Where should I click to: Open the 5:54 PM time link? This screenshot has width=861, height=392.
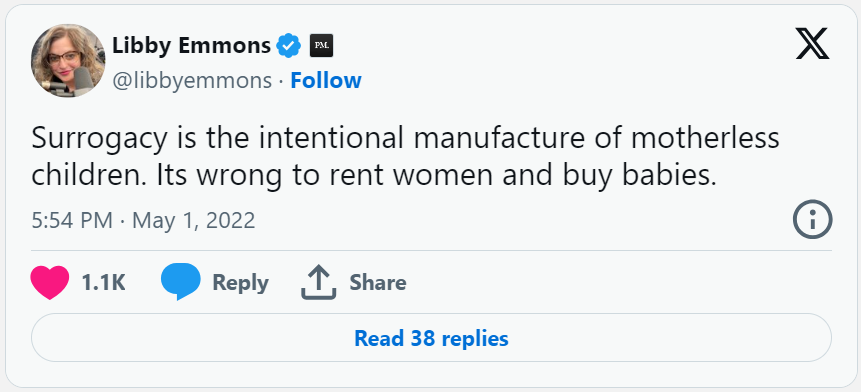pyautogui.click(x=72, y=221)
